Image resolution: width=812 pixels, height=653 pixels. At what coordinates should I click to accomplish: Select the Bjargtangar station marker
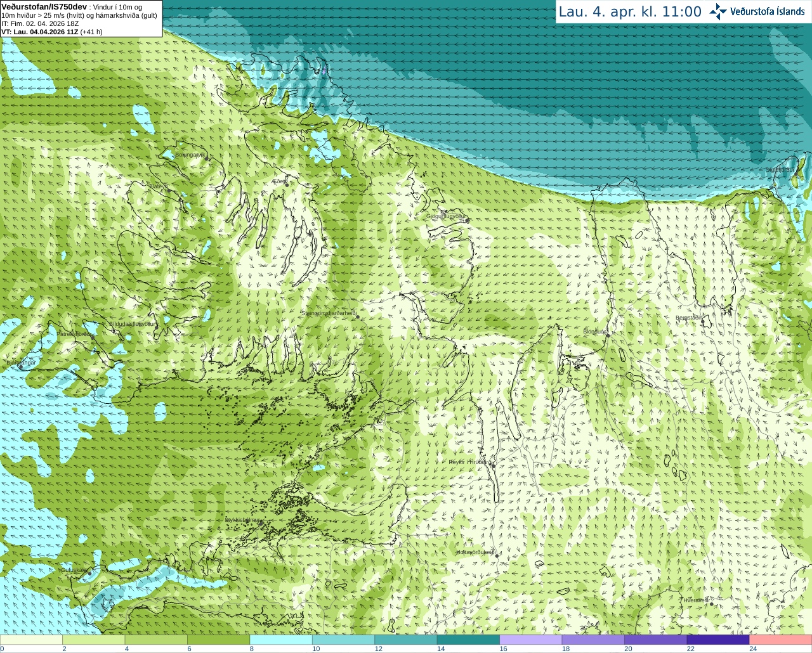click(20, 367)
